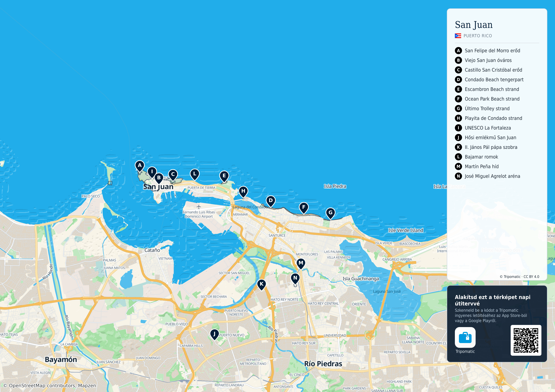Click 'HATO REY NORTE' district label

pos(284,299)
